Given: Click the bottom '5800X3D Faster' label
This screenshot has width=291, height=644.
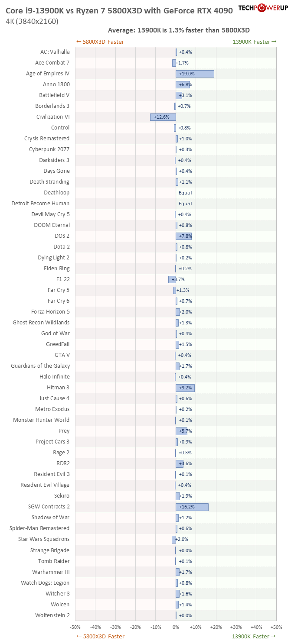Looking at the screenshot, I should point(100,636).
